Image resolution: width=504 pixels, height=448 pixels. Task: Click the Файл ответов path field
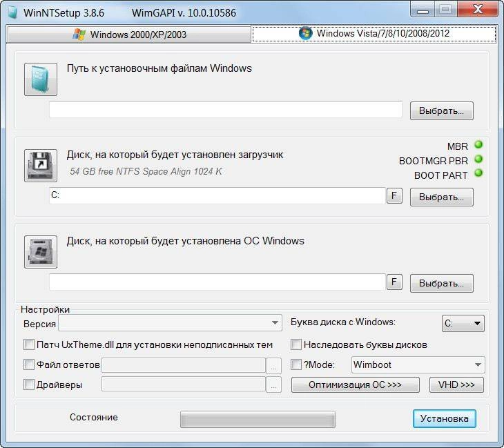pyautogui.click(x=184, y=365)
